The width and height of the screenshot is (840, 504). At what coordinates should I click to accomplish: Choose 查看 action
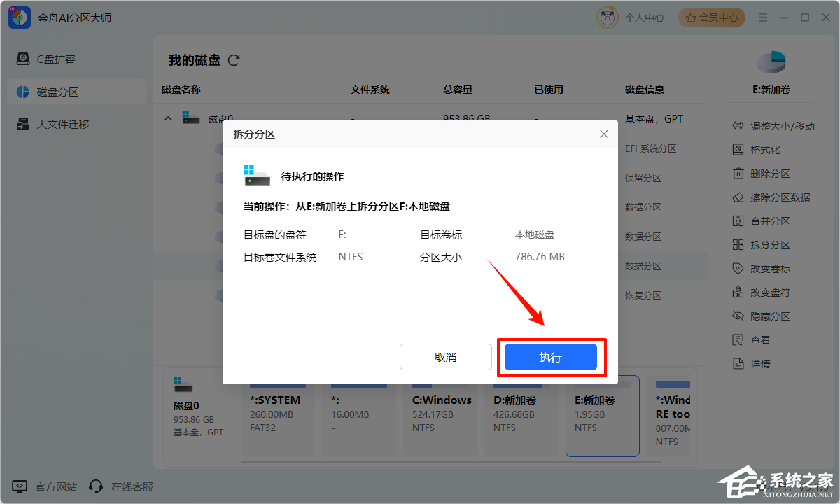[x=751, y=340]
